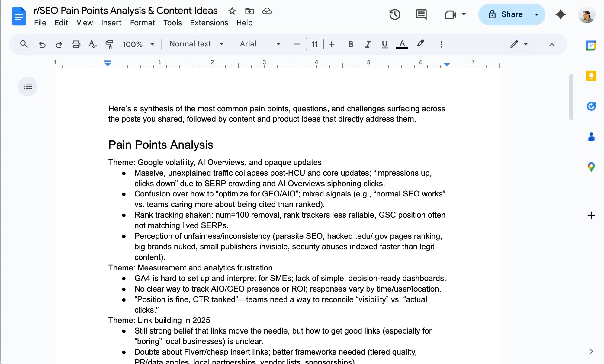
Task: Open the Insert menu
Action: 111,23
